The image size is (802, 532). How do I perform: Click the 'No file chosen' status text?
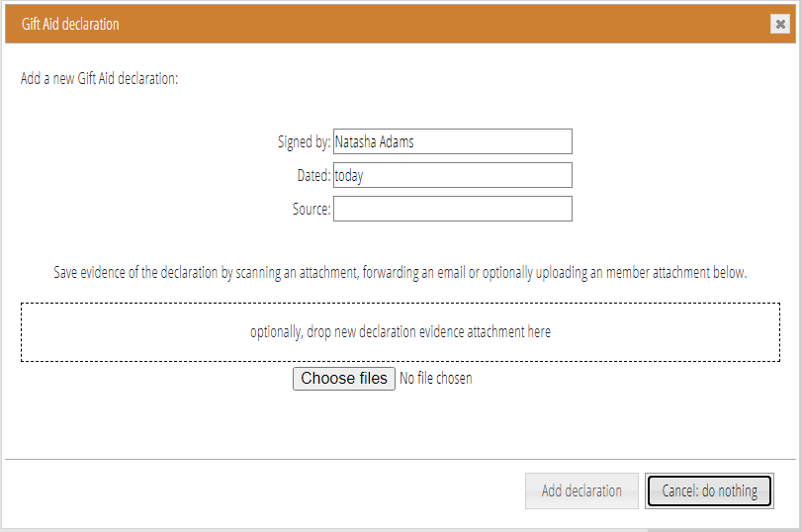coord(436,379)
